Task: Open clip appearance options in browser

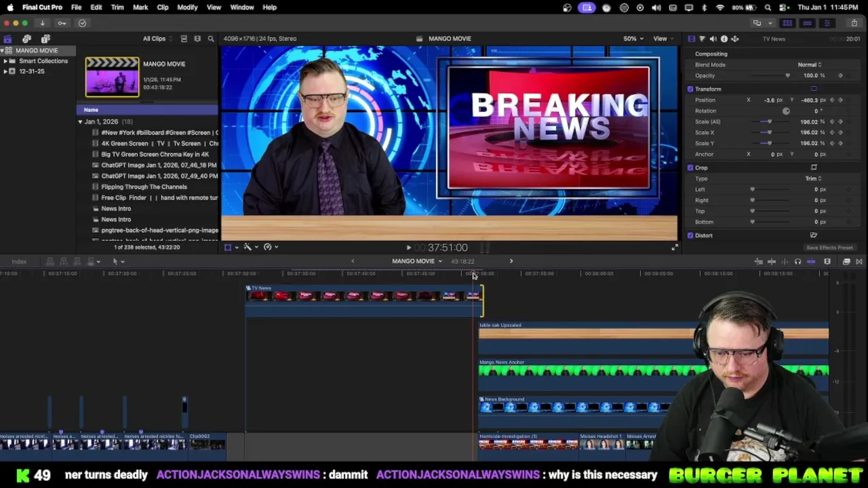Action: 197,39
